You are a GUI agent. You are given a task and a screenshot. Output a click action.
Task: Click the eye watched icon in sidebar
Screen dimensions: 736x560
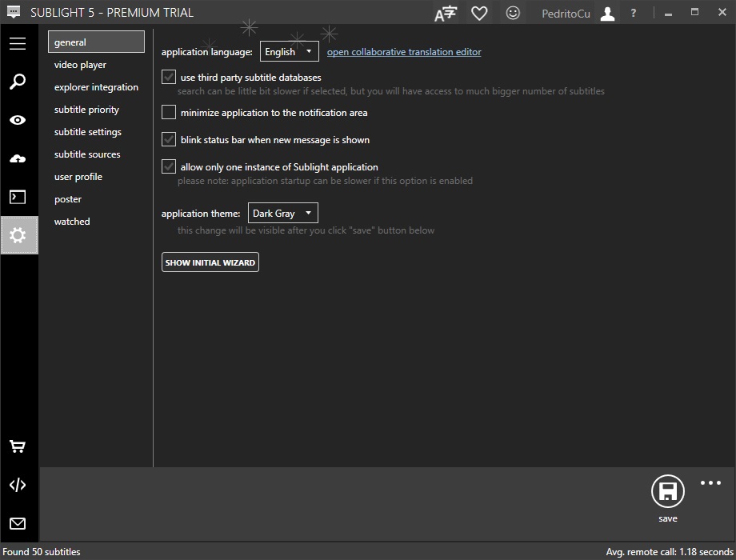18,120
